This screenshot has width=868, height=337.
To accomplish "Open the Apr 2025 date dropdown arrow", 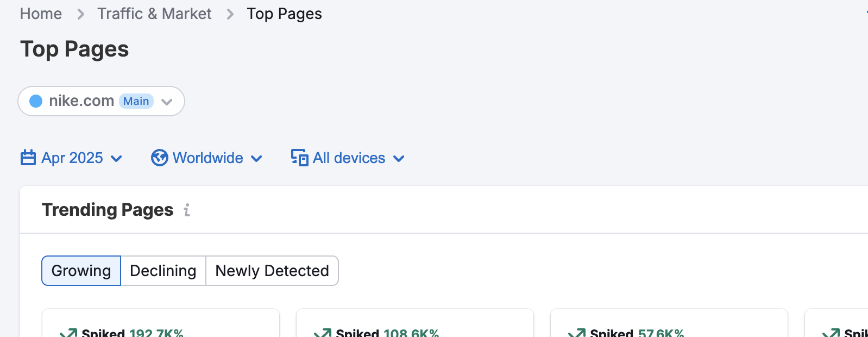I will [116, 159].
